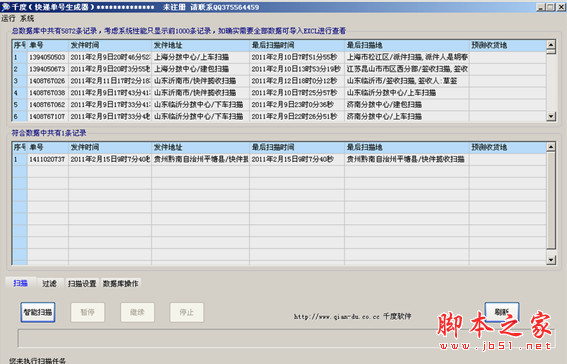
Task: Click the up arrow of the matching-records table scrollbar
Action: 551,147
